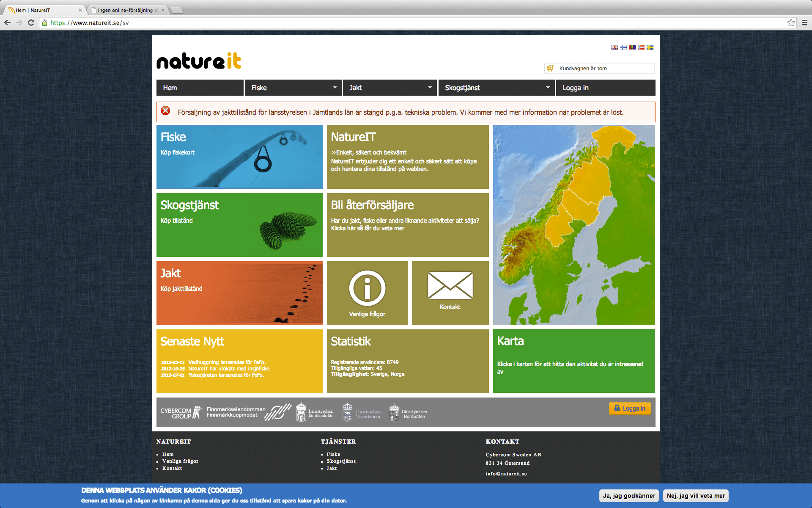
Task: Open the NatureIT info tile
Action: pyautogui.click(x=408, y=157)
